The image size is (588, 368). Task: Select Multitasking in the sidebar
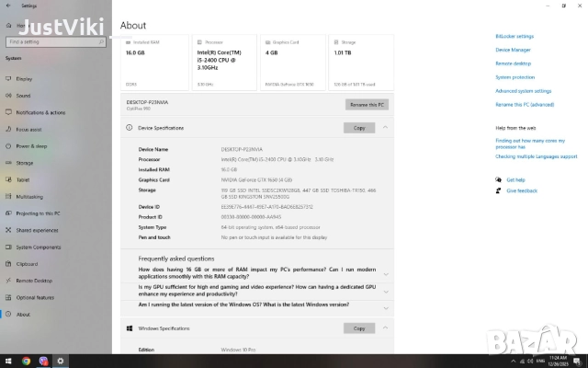click(x=29, y=196)
